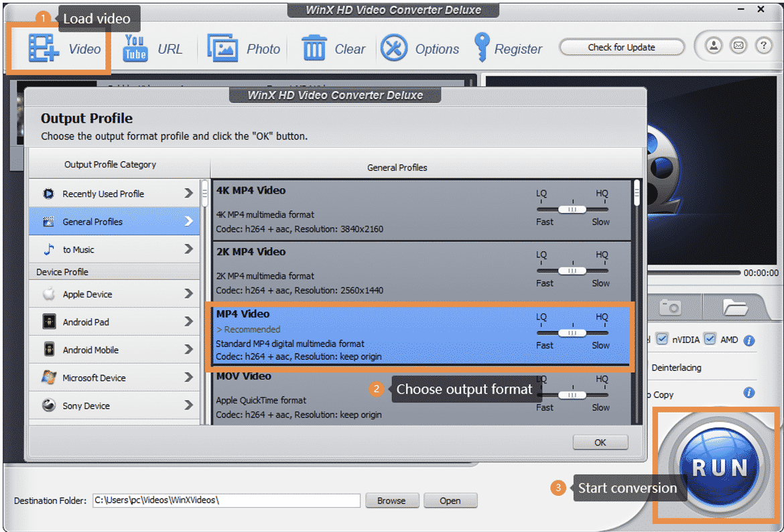Expand the Apple Device profile category
Image resolution: width=784 pixels, height=532 pixels.
114,294
